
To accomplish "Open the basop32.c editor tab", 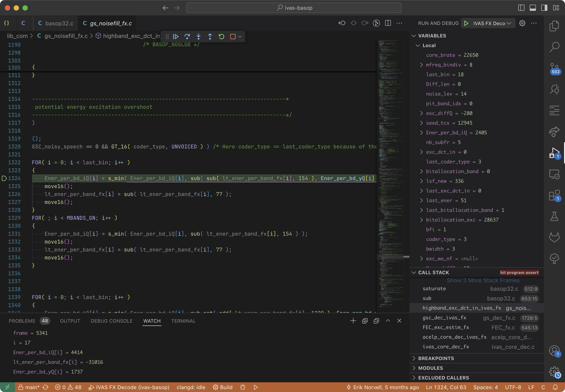I will [59, 23].
